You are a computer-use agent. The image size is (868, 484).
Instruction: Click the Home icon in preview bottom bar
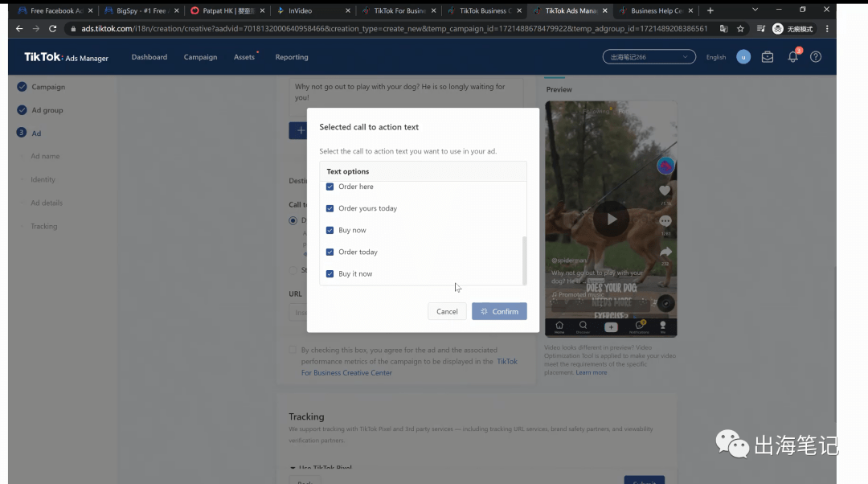click(559, 326)
